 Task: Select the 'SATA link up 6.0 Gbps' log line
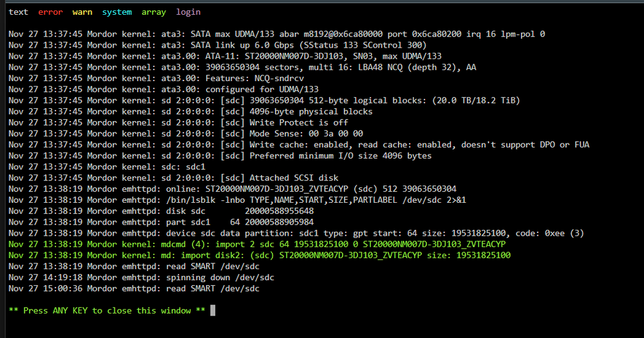(218, 45)
